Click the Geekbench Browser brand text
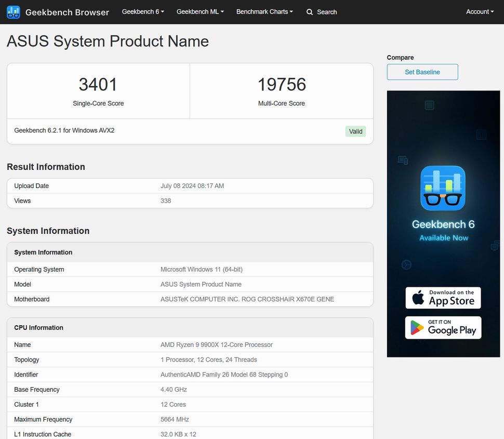 point(67,12)
